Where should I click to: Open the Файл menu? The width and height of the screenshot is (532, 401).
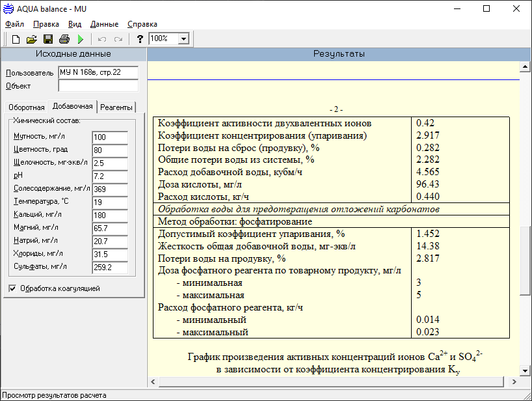pos(14,24)
